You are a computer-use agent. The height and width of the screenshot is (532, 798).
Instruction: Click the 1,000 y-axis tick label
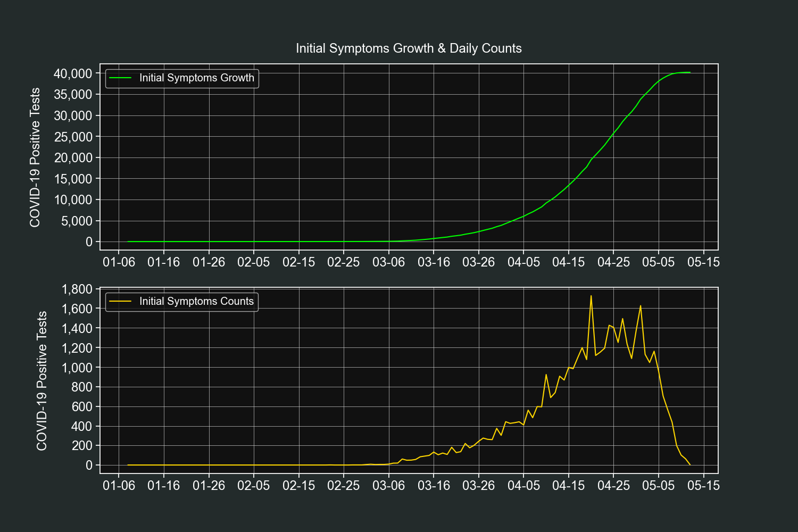[77, 368]
